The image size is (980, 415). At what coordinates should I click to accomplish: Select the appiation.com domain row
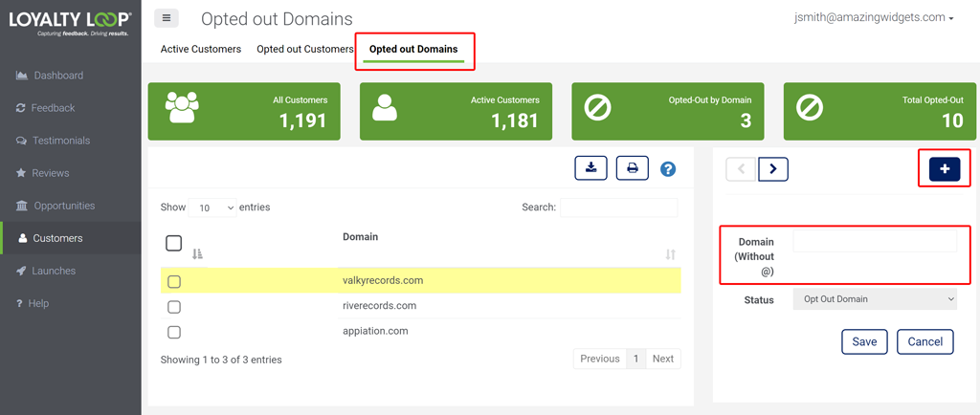tap(421, 332)
